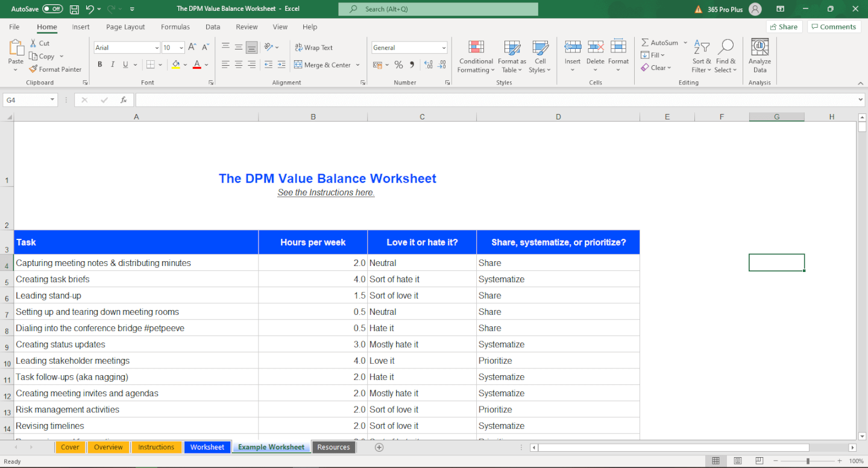
Task: Click the Save icon in title bar
Action: tap(74, 9)
